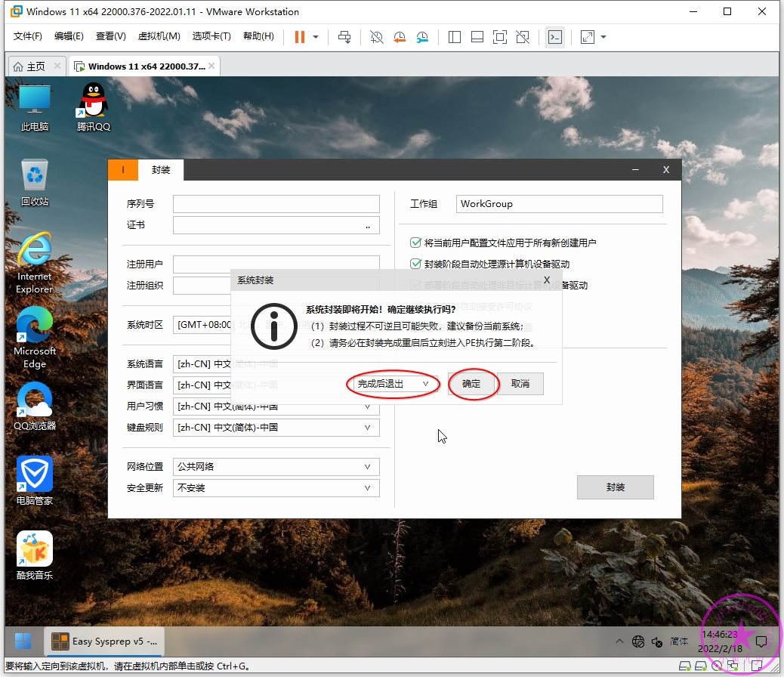Open the 完成后退出 dropdown in dialog
784x677 pixels.
pyautogui.click(x=394, y=384)
